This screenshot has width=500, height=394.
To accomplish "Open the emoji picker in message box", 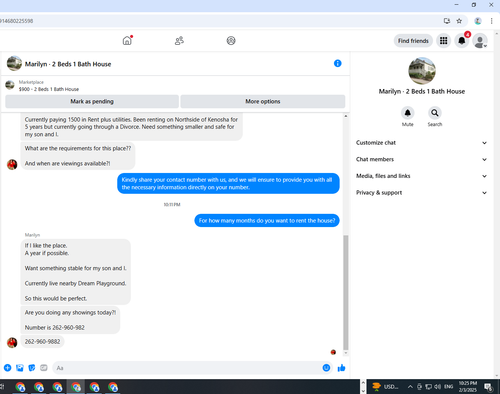I will pyautogui.click(x=326, y=368).
